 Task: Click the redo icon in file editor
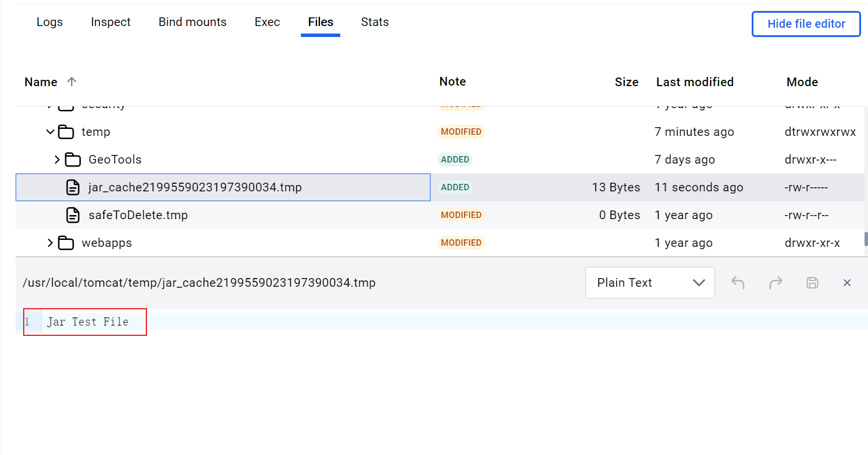click(775, 283)
